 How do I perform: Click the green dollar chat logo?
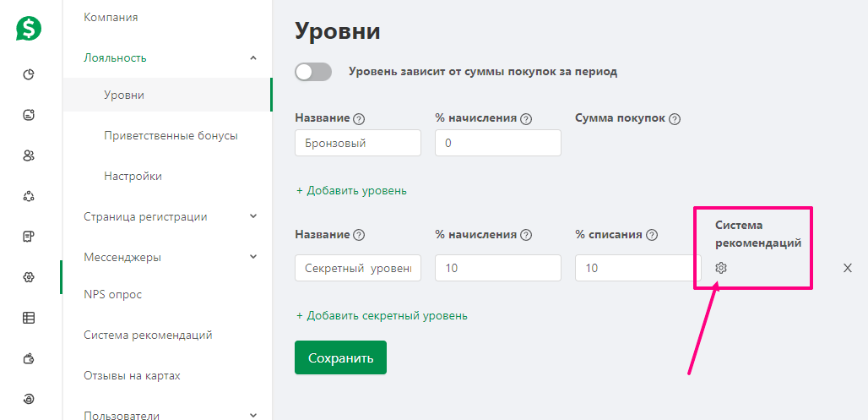[29, 28]
